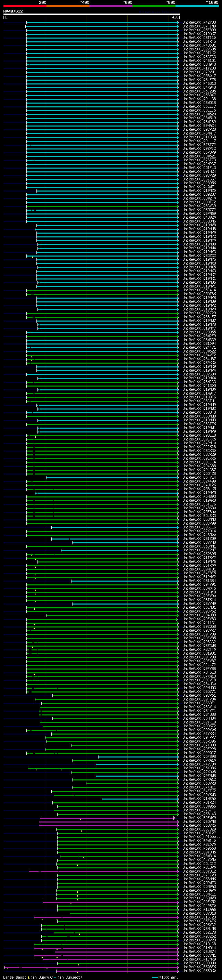This screenshot has width=222, height=980.
Task: Open hit UniRef100_Q84UB8
Action: 199,714
